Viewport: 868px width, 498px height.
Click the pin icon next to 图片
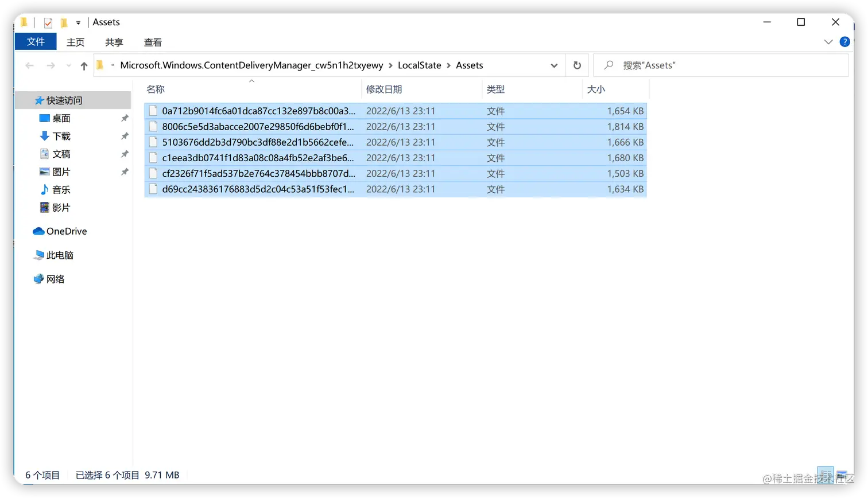pos(125,172)
